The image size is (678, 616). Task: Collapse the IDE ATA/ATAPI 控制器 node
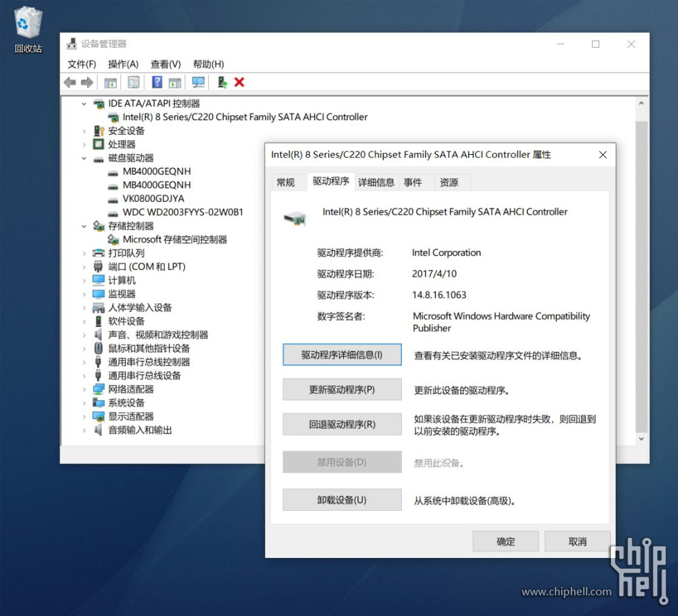(x=84, y=104)
